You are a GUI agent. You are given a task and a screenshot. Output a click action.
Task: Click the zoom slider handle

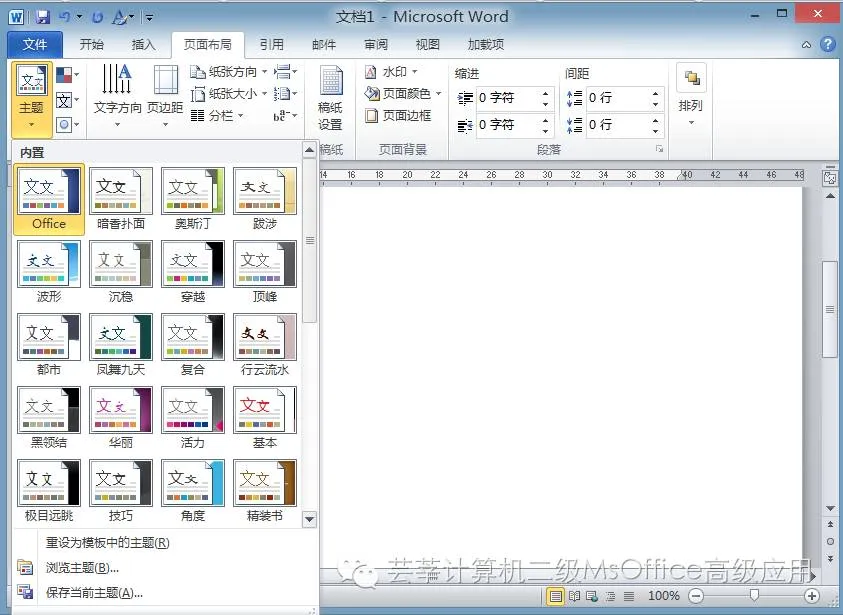click(x=754, y=595)
